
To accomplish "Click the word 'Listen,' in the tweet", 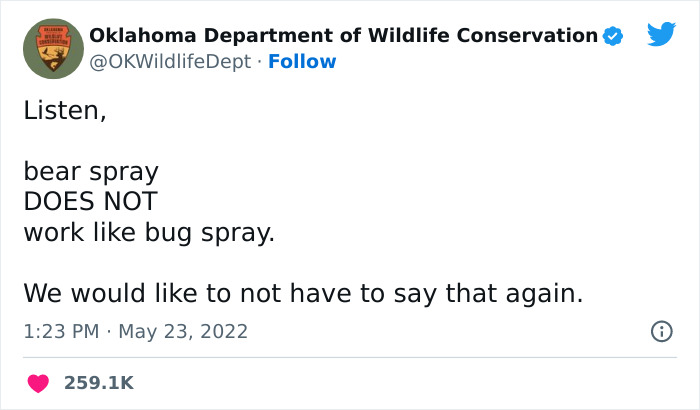I will (x=64, y=110).
